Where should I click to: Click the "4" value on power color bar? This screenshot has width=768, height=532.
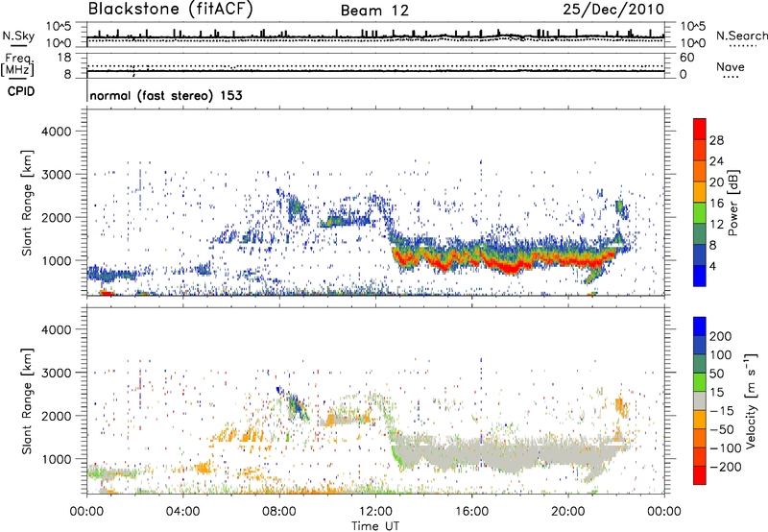[712, 266]
